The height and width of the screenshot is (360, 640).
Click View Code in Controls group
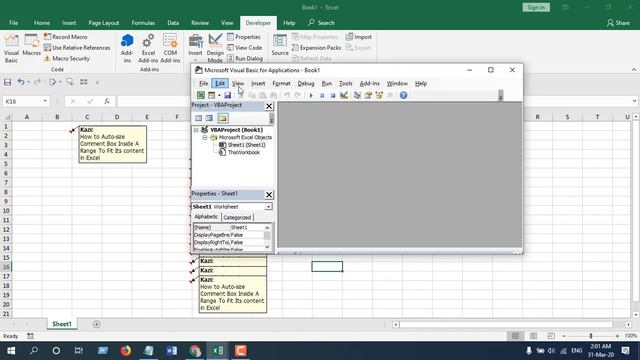[244, 48]
